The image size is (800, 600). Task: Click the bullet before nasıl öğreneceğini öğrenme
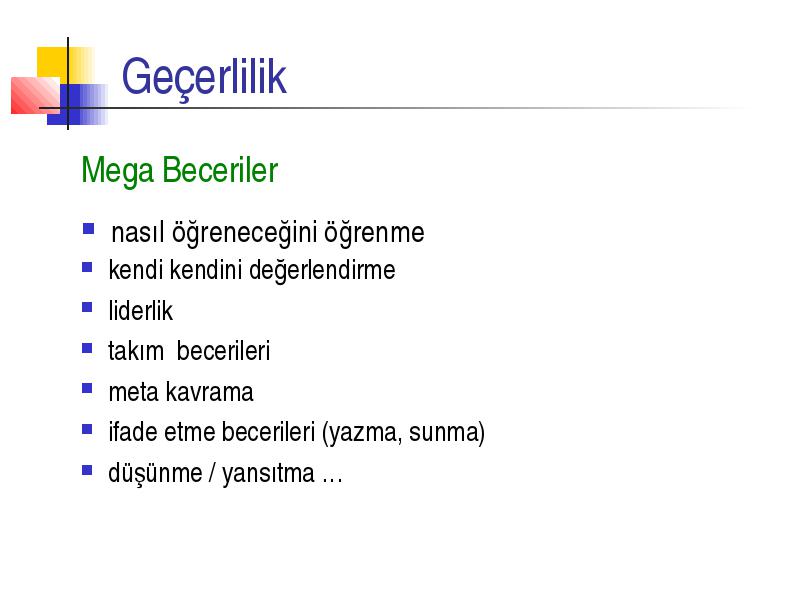tap(88, 228)
